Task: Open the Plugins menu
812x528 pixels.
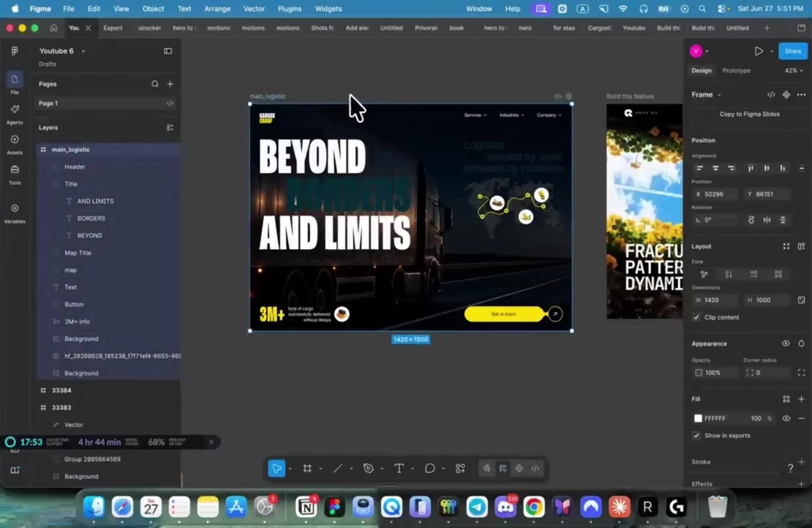Action: pos(290,9)
